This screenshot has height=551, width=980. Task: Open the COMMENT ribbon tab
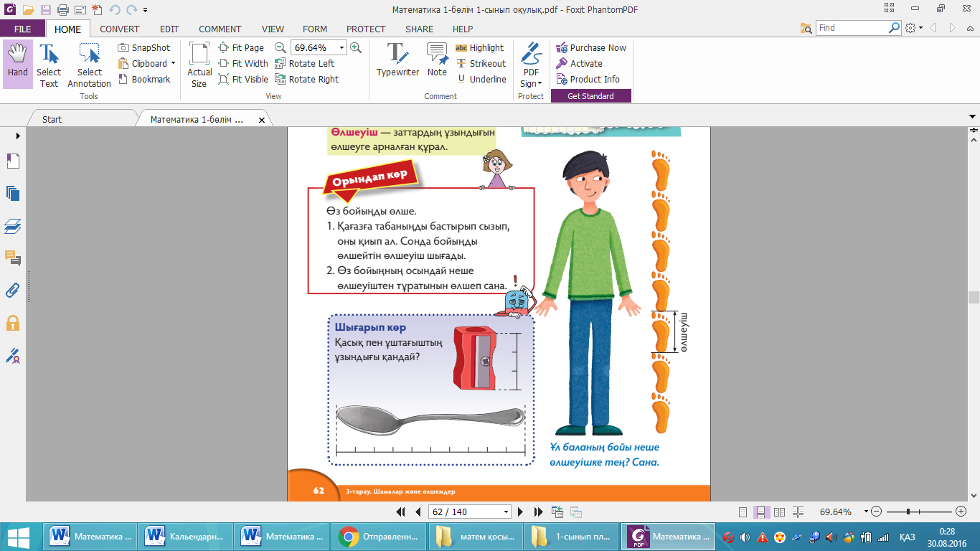tap(220, 29)
